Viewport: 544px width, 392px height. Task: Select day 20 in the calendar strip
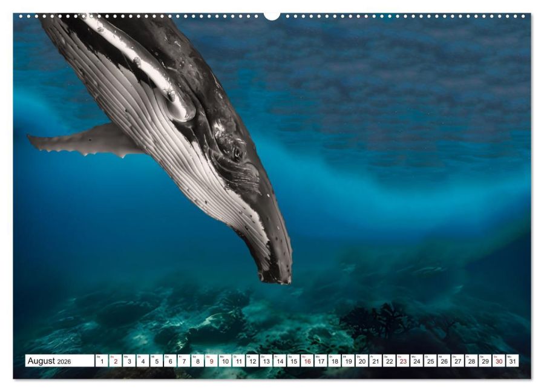click(362, 361)
